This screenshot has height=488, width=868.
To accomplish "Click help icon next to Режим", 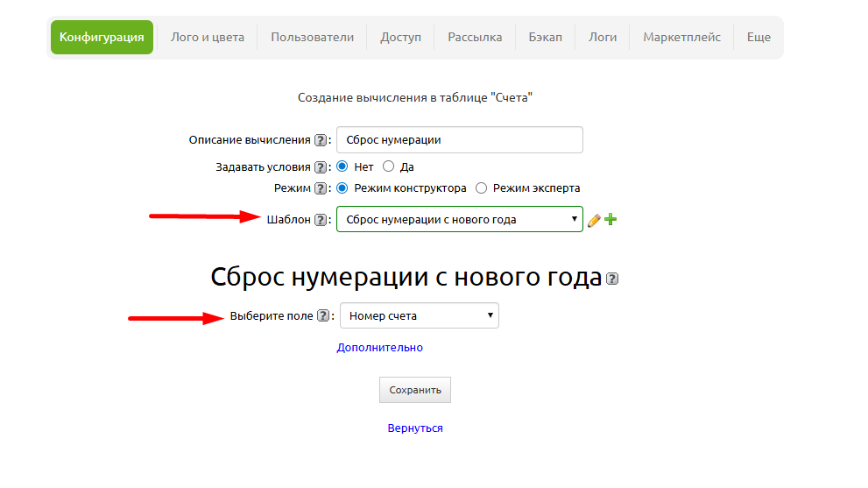I will 321,188.
